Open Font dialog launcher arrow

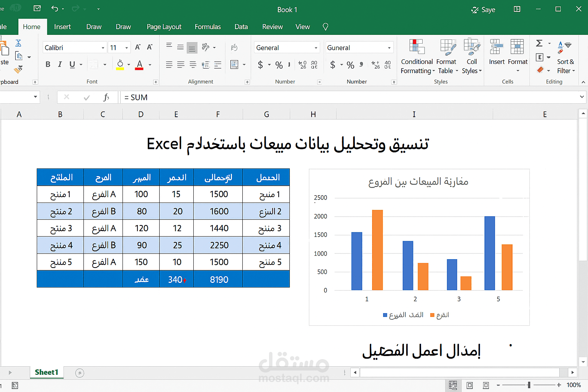click(155, 82)
